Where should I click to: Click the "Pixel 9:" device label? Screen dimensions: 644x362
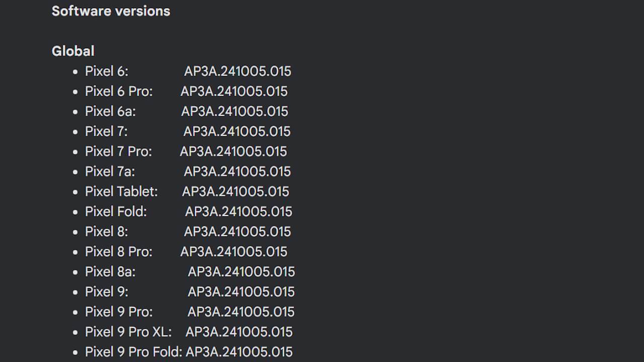pos(107,292)
